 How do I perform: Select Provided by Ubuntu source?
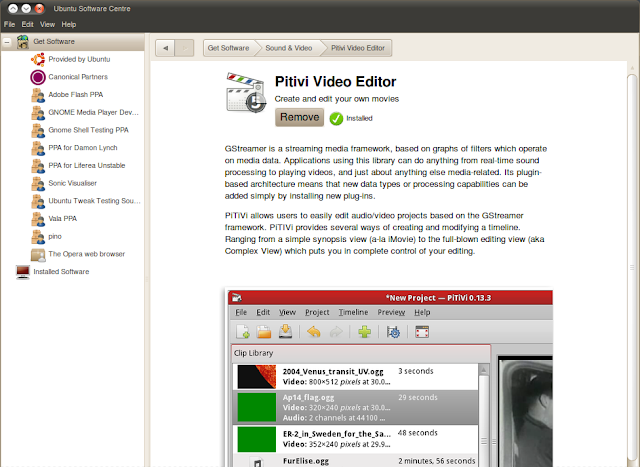pyautogui.click(x=79, y=60)
